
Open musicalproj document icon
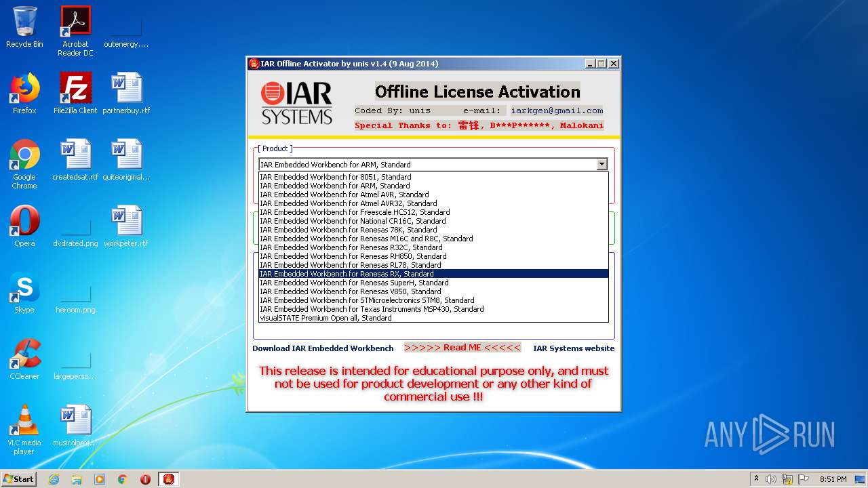(75, 426)
